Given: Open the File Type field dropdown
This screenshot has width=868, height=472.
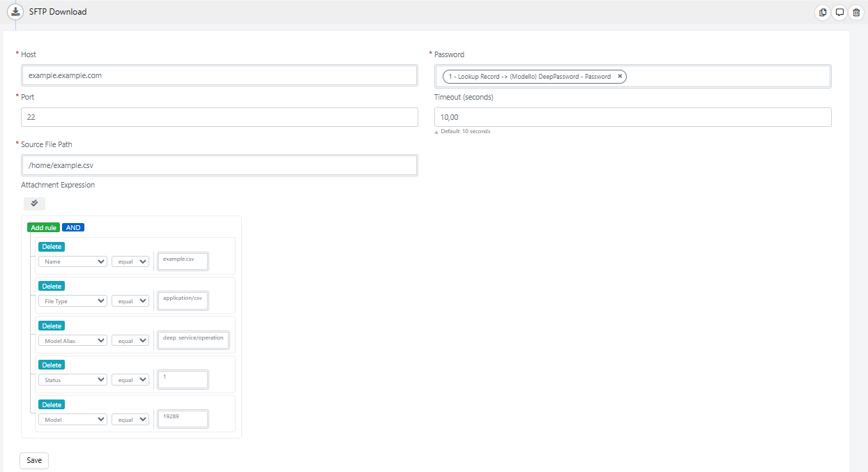Looking at the screenshot, I should pos(73,301).
